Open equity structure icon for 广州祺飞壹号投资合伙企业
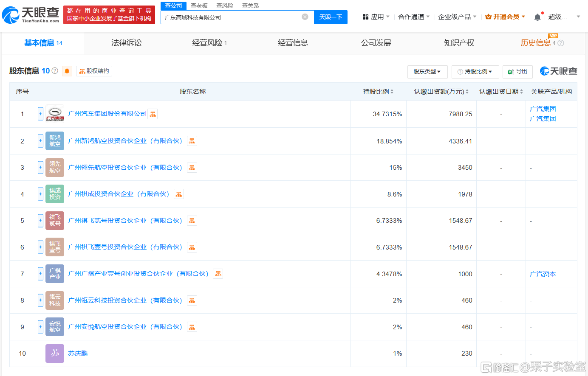 pyautogui.click(x=192, y=247)
